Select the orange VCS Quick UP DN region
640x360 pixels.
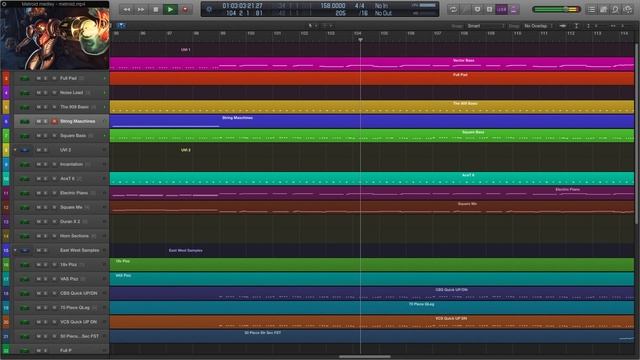[x=371, y=322]
